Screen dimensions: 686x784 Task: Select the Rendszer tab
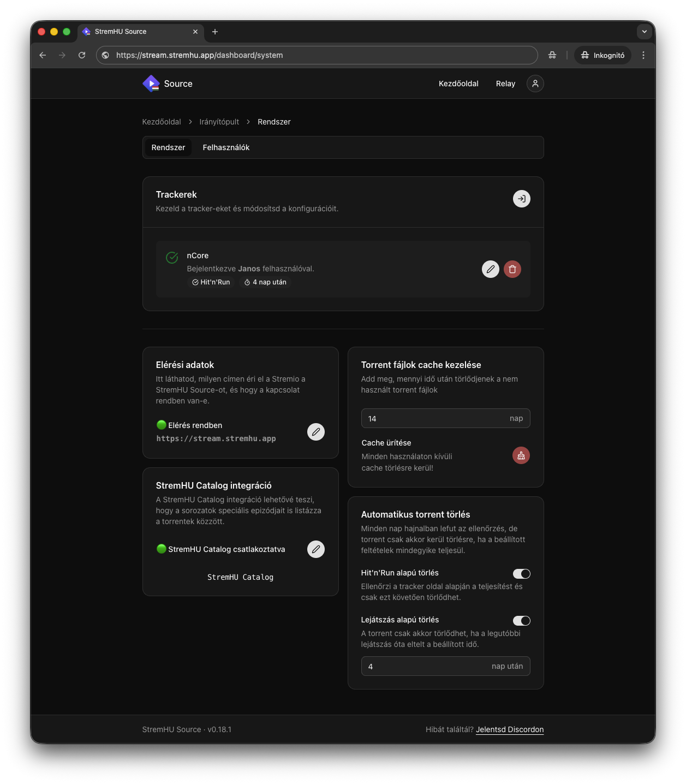tap(168, 147)
